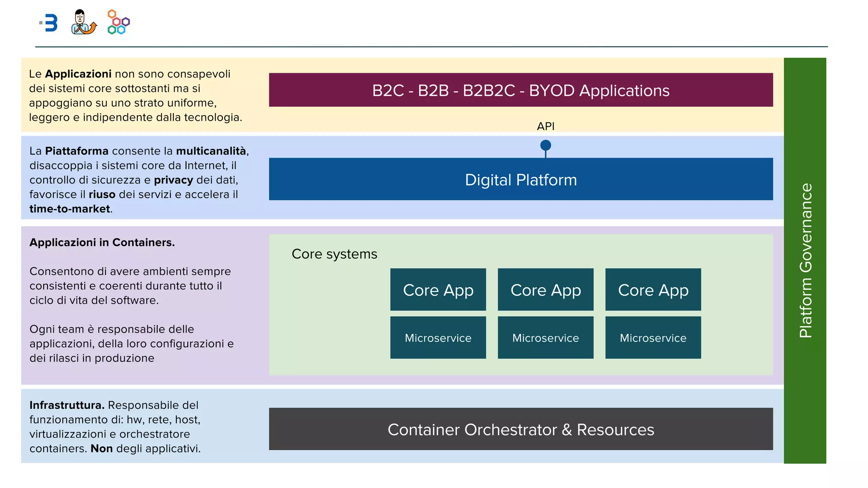Click the middle Microservice box

pos(545,338)
